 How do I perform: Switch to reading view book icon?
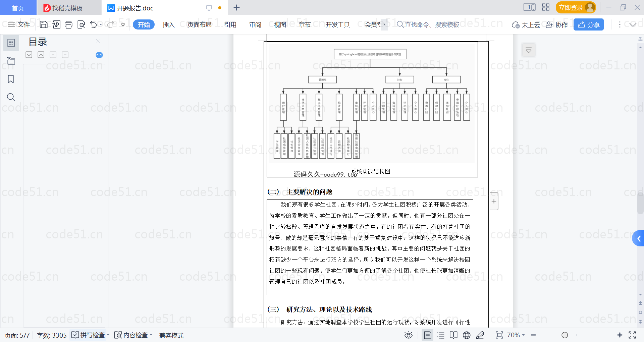click(453, 335)
